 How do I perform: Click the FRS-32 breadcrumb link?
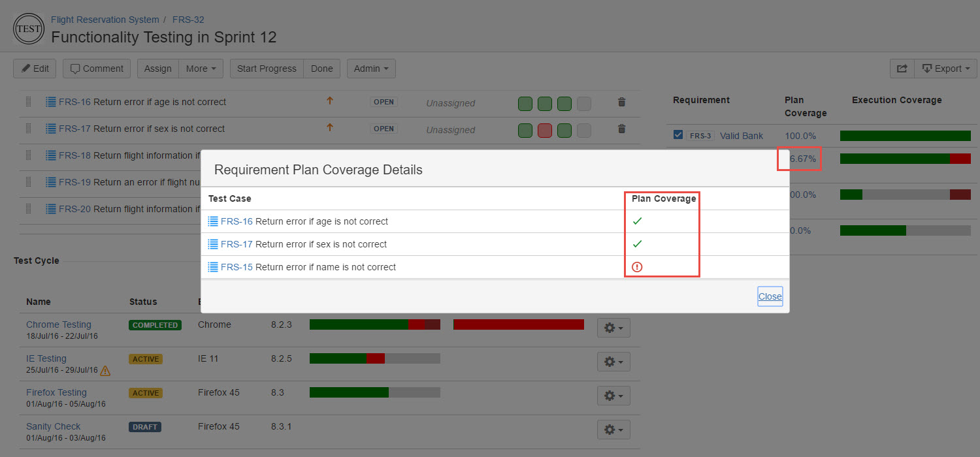[188, 20]
